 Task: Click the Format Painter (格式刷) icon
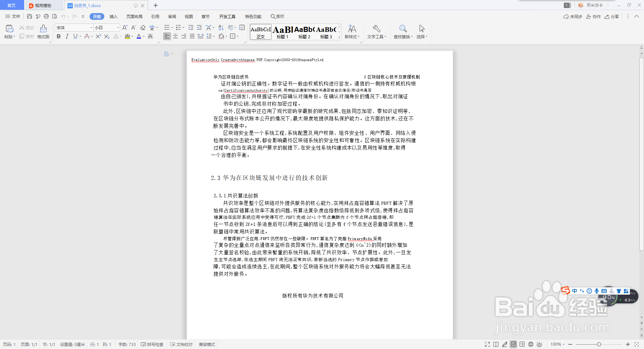[x=43, y=29]
